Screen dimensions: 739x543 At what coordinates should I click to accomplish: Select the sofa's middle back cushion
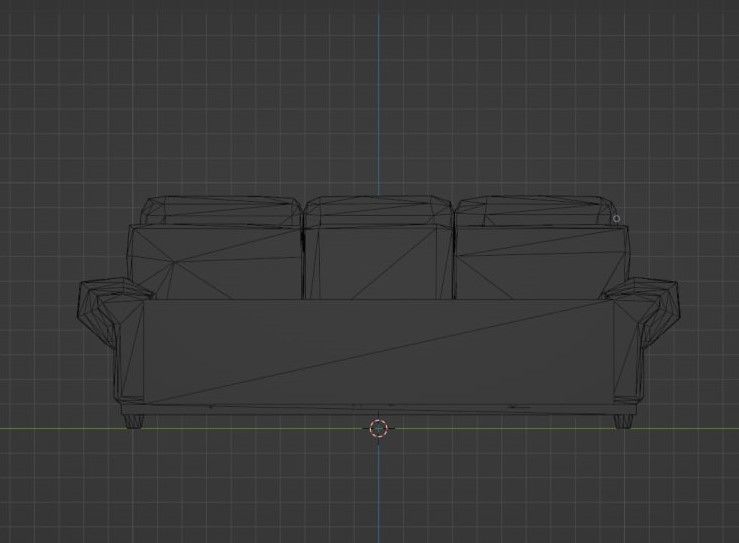coord(378,248)
